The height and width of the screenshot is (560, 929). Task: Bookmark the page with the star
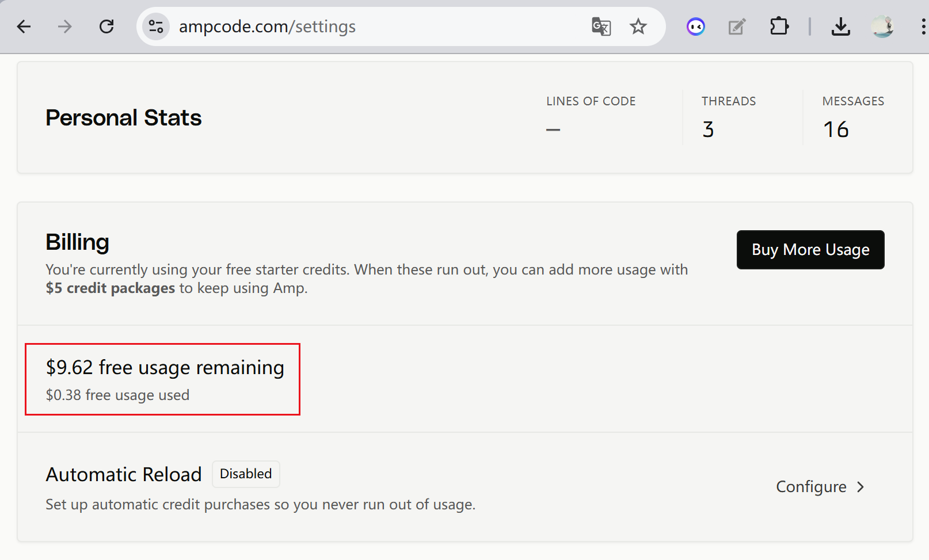638,26
